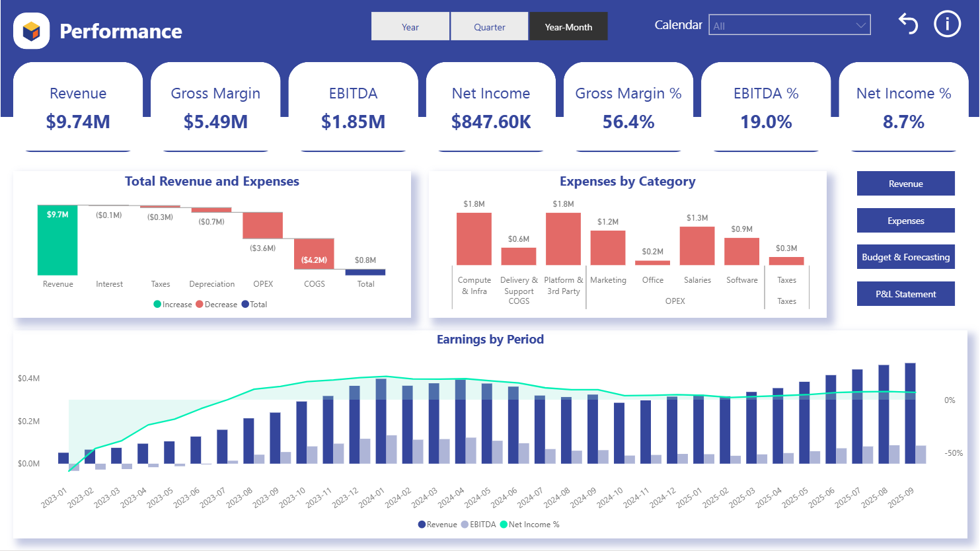Click Net Income % legend marker
Viewport: 980px width, 551px height.
pos(504,525)
